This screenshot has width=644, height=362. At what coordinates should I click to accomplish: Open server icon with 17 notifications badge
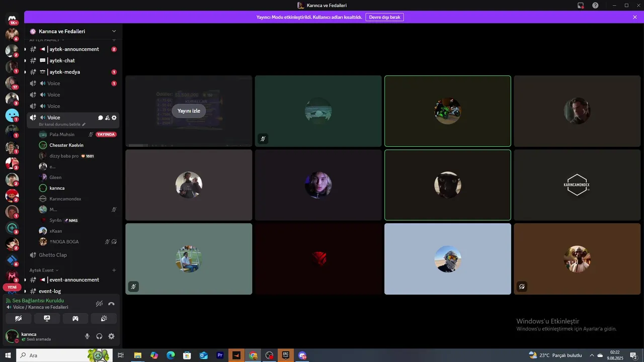coord(12,83)
